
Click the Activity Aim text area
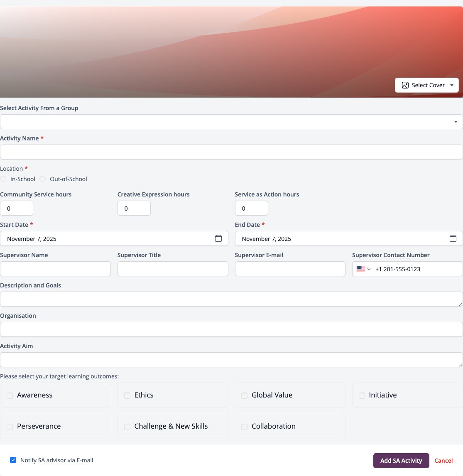[x=231, y=360]
